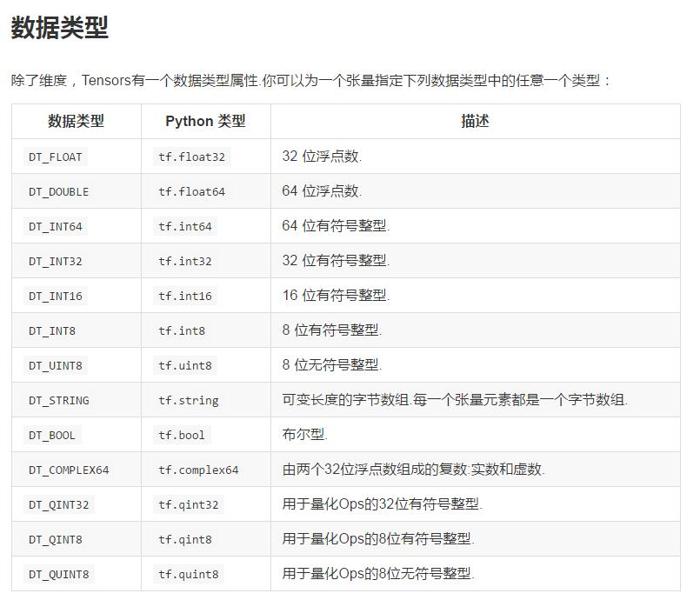Screen dimensions: 700x600
Task: Click the DT_UINT8 code label
Action: point(56,365)
